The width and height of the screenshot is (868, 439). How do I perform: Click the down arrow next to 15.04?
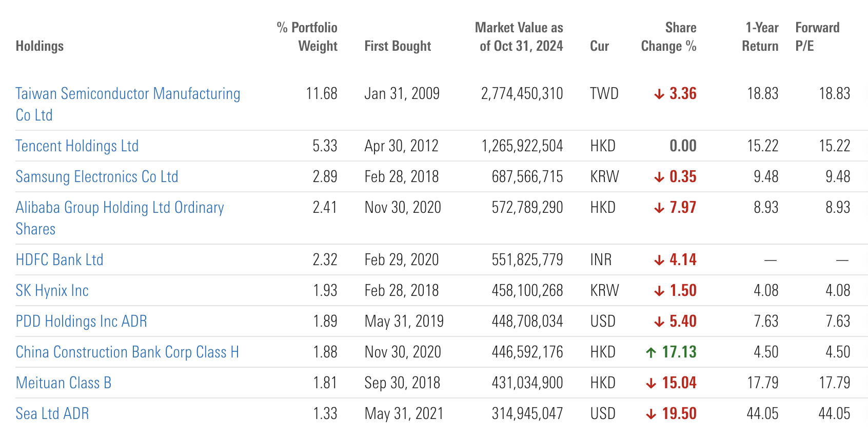651,384
